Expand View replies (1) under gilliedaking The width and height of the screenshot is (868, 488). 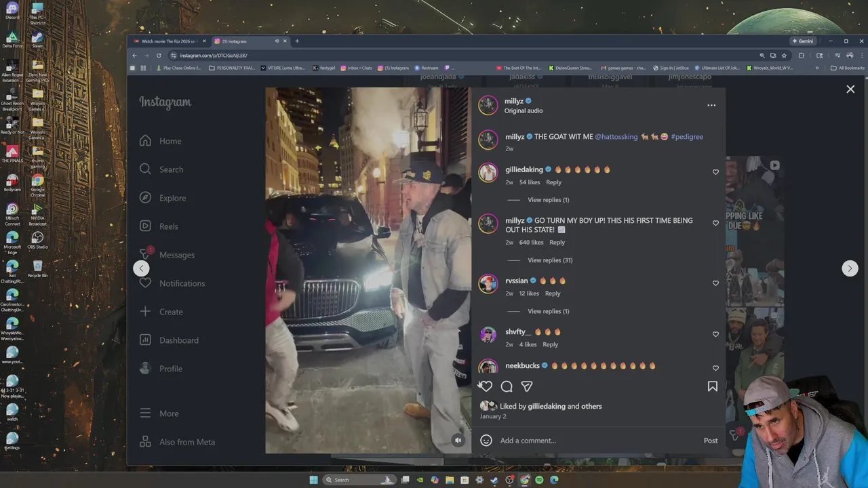pos(549,200)
